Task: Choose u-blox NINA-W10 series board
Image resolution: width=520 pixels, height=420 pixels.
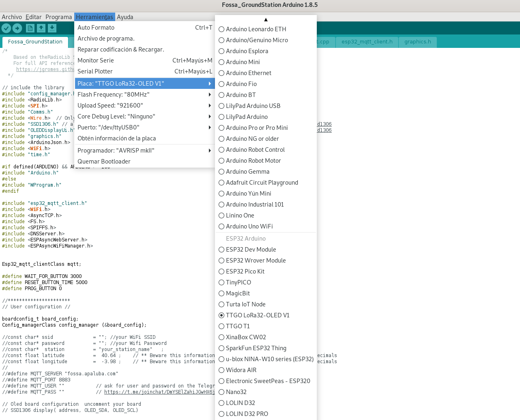Action: coord(266,359)
